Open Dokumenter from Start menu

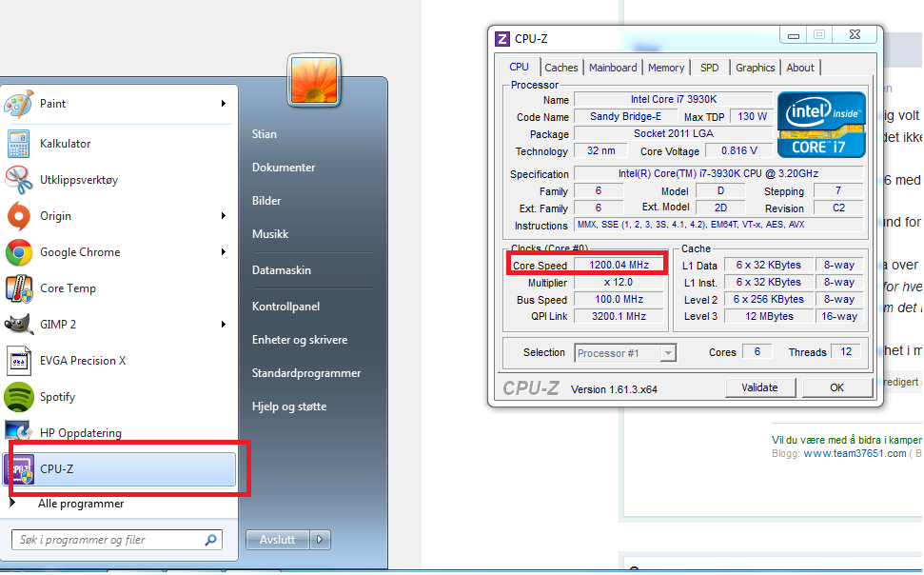(x=284, y=168)
